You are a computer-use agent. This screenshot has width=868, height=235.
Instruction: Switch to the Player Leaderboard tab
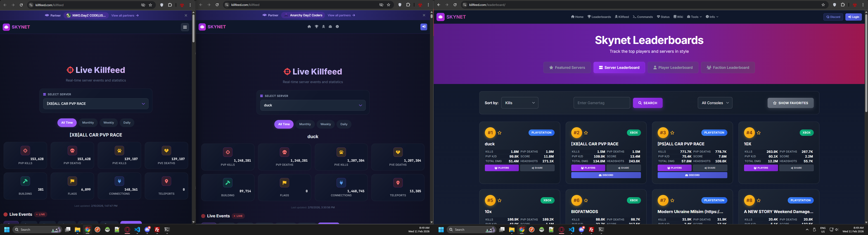point(673,67)
